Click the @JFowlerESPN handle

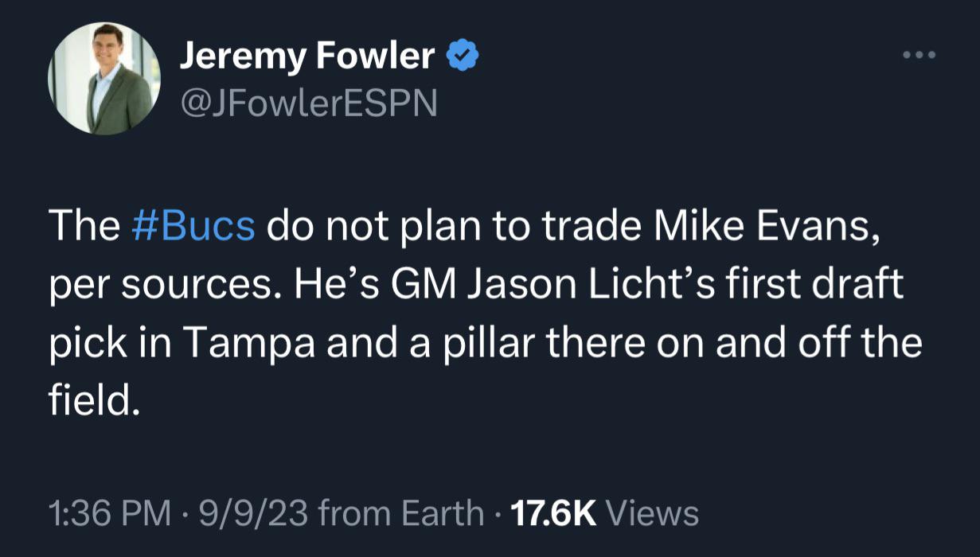(x=309, y=101)
